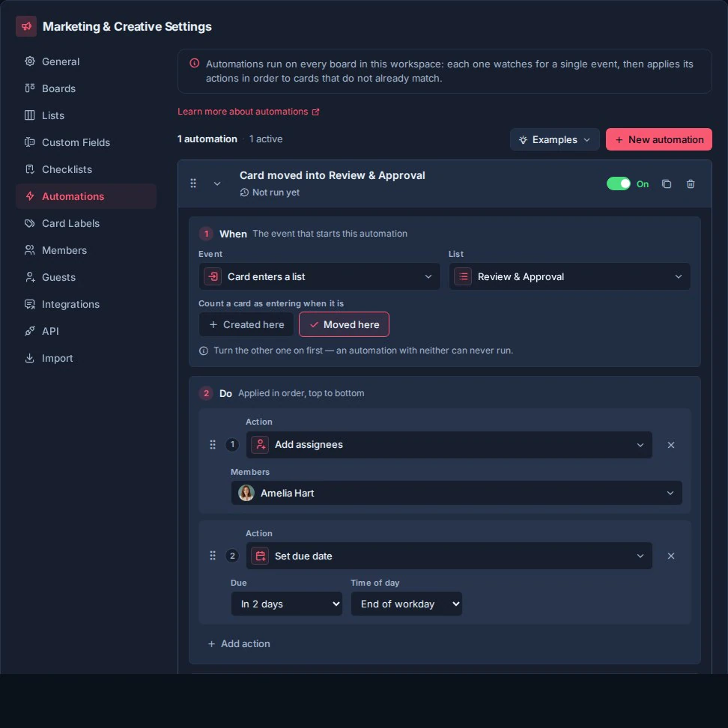Open the Boards settings section
Image resolution: width=728 pixels, height=728 pixels.
(x=86, y=88)
